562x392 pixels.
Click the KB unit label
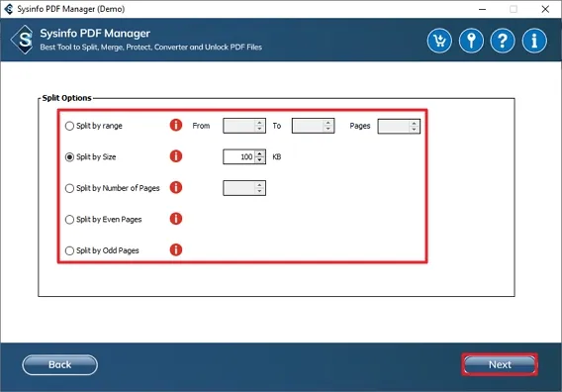(x=277, y=157)
